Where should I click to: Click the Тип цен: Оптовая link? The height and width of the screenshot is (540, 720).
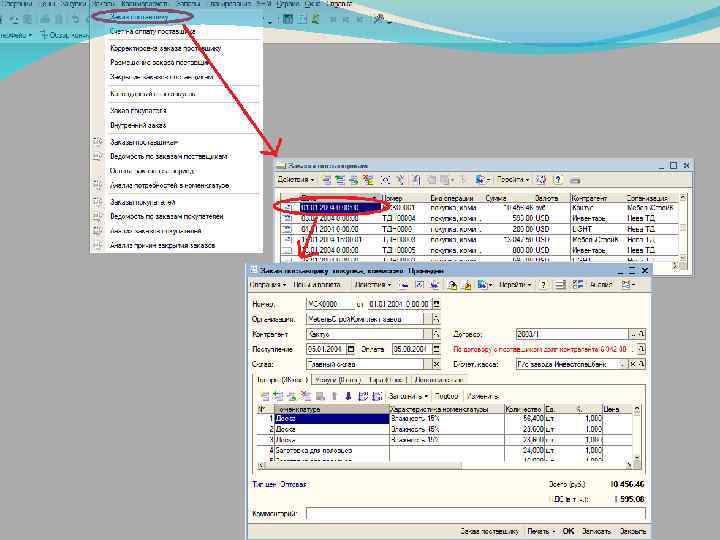279,484
